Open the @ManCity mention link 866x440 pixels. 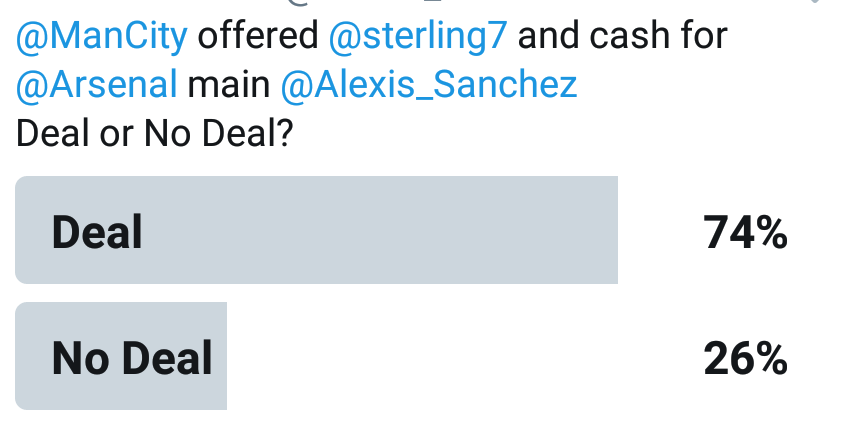click(x=102, y=36)
